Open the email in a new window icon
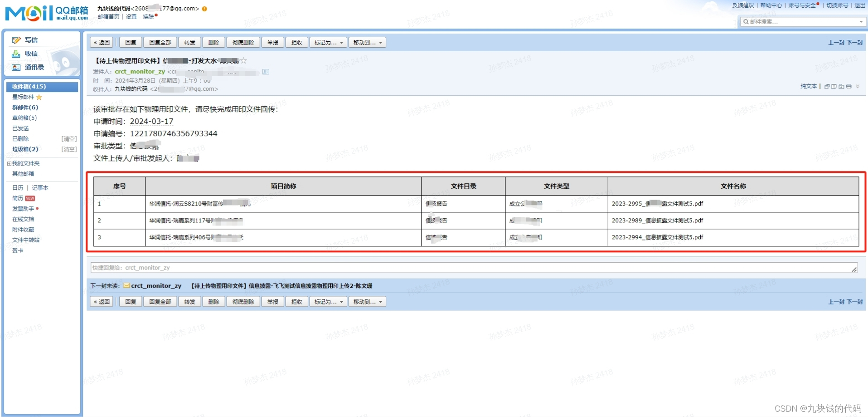 pyautogui.click(x=827, y=86)
